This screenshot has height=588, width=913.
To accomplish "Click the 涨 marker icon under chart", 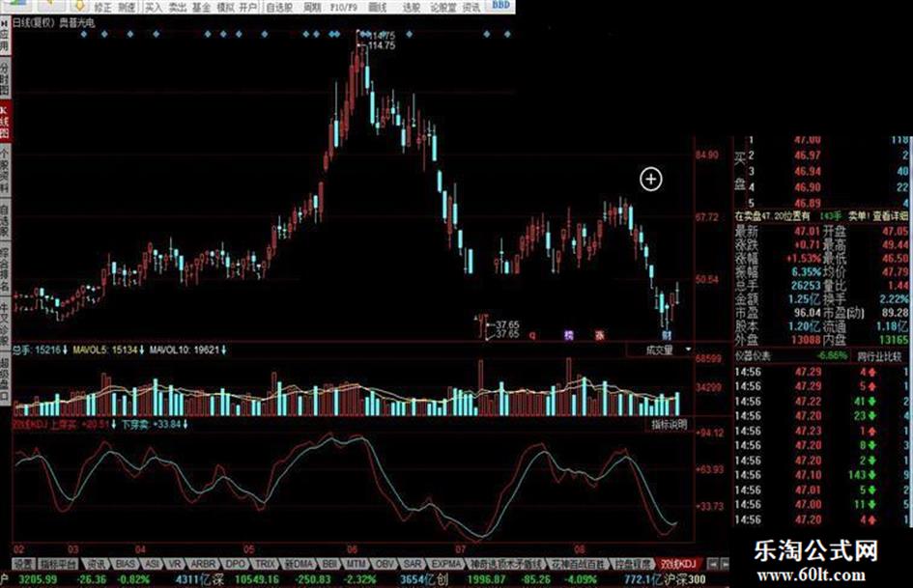I will 600,335.
